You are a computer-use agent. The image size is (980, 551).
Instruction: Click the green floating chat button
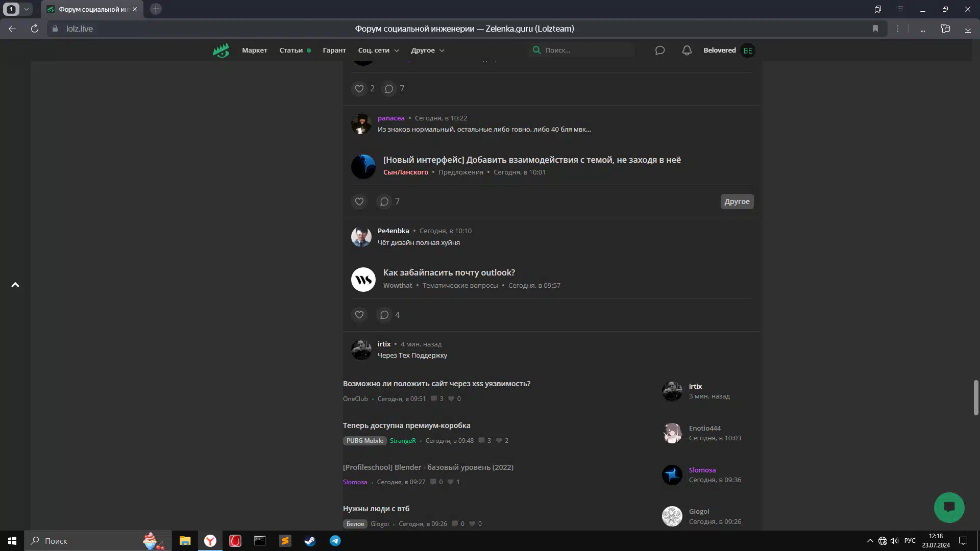(x=949, y=507)
